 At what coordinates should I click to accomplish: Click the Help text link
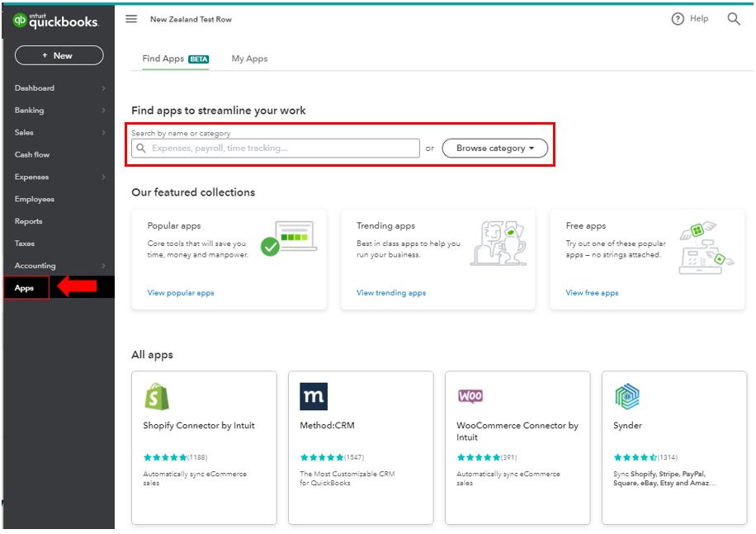[698, 19]
